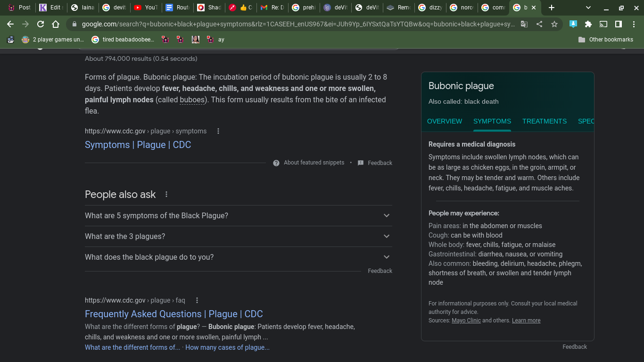The image size is (644, 362).
Task: Open the TREATMENTS tab in the knowledge panel
Action: [x=545, y=121]
